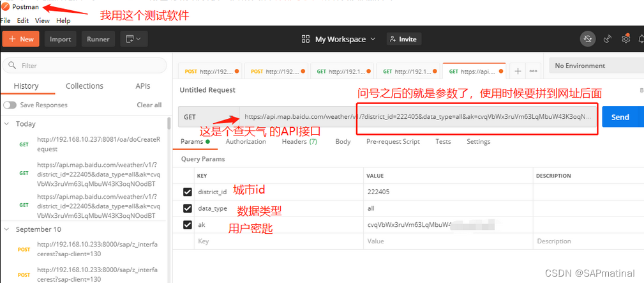Open the File menu
Screen dimensions: 644x283
[5, 20]
